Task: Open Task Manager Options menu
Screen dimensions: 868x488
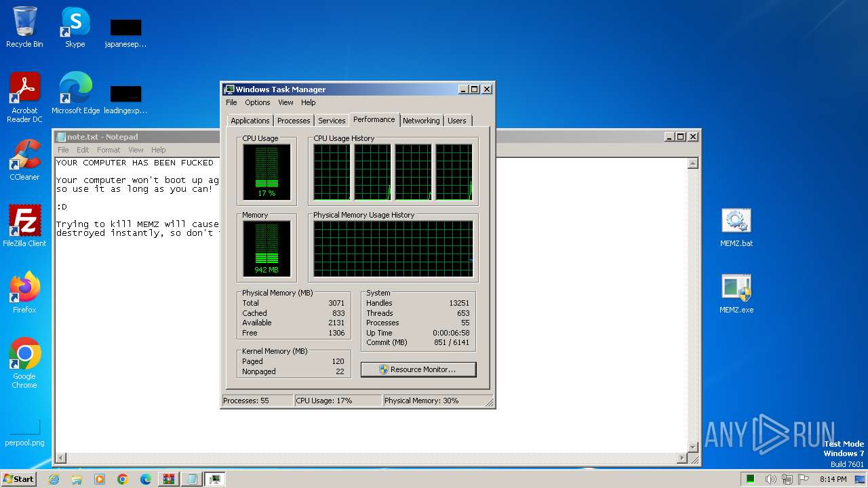Action: point(258,102)
